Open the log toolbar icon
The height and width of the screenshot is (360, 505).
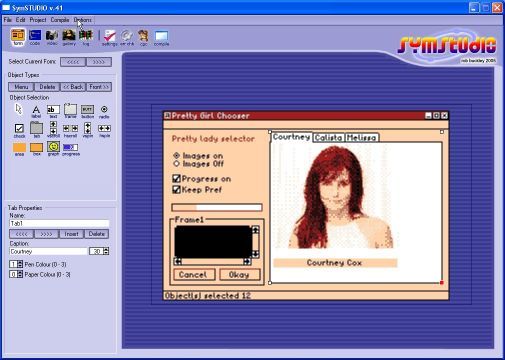click(86, 37)
